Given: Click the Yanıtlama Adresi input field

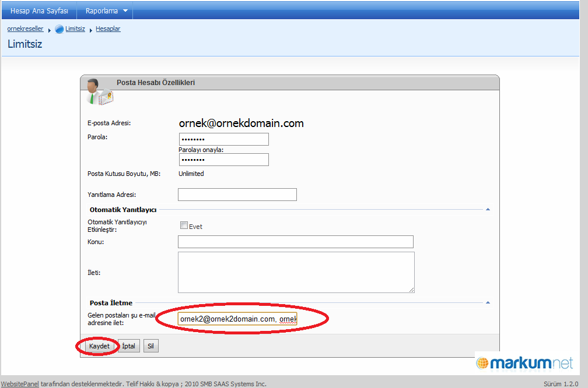Looking at the screenshot, I should pos(237,195).
